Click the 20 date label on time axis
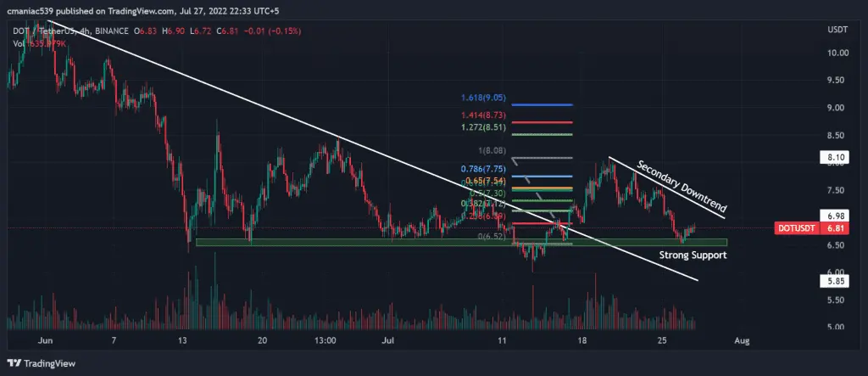The image size is (868, 376). (263, 340)
